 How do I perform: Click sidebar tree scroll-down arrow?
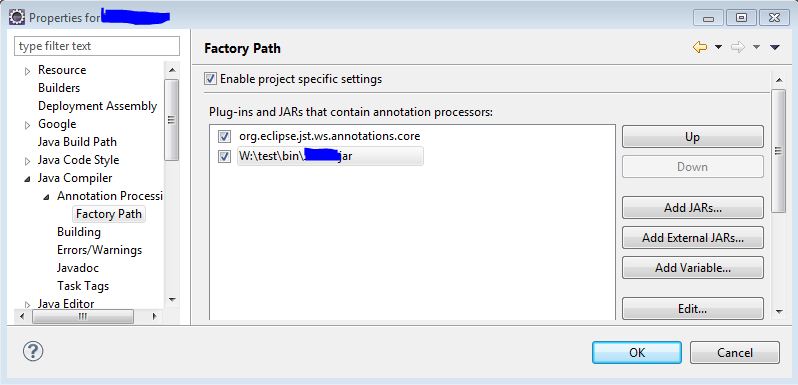pos(172,299)
